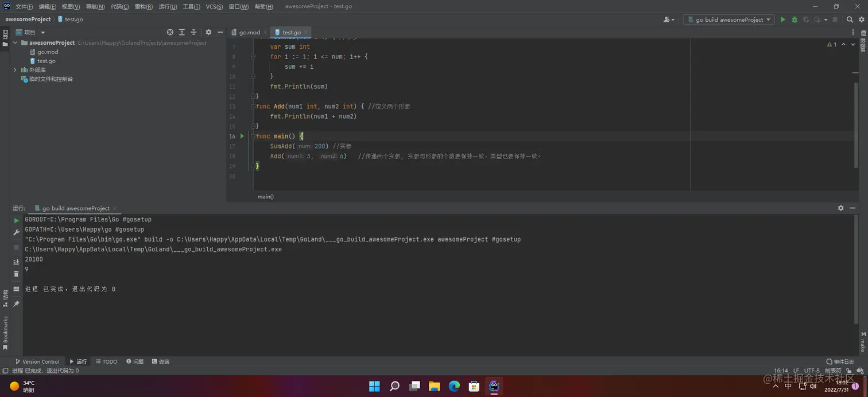Select opened file target icon in project panel

click(170, 32)
